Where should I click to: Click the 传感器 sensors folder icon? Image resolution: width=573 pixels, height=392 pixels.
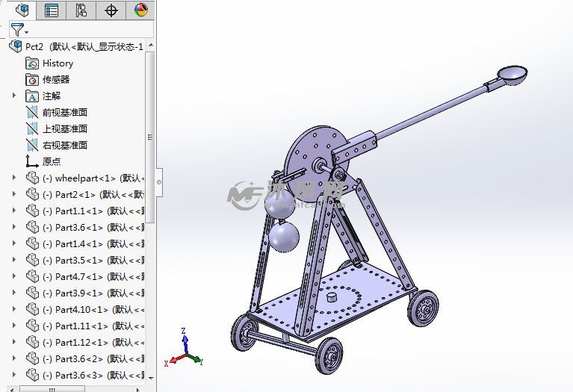coord(32,80)
